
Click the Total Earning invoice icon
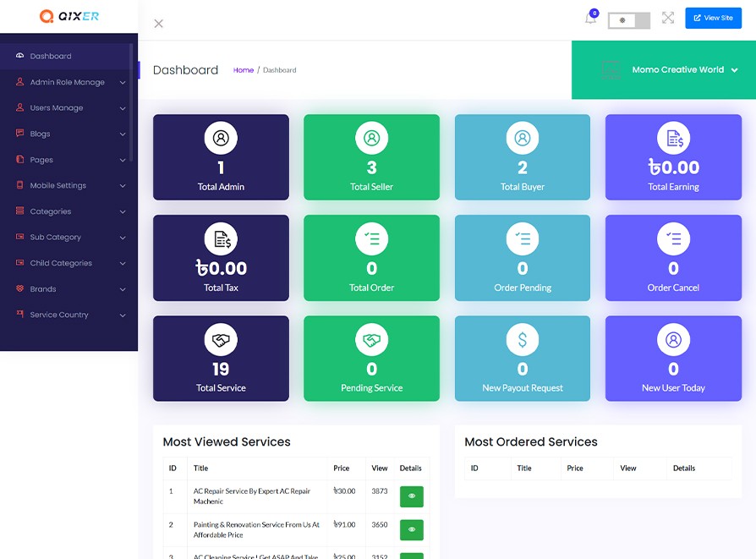(673, 138)
